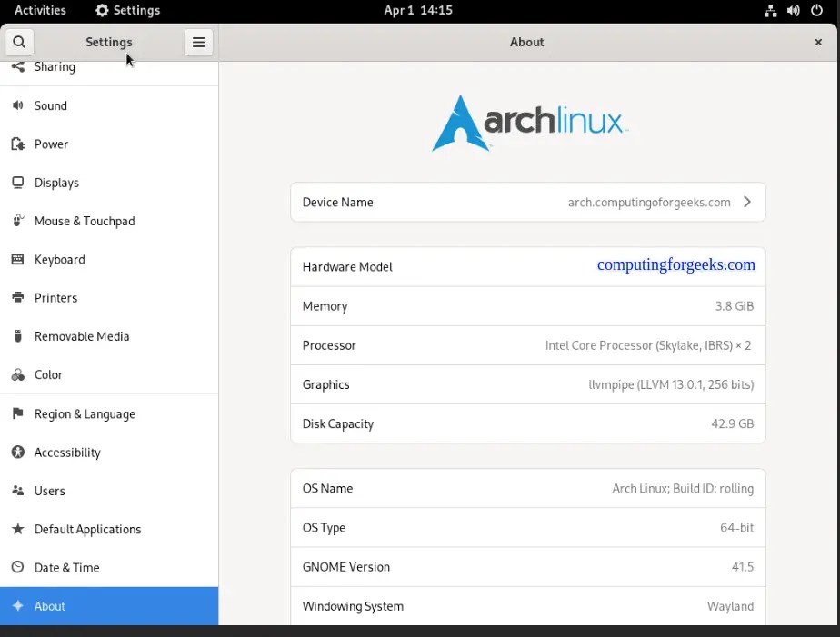Click the computingforgeeks.com link
The image size is (840, 637).
coord(675,264)
